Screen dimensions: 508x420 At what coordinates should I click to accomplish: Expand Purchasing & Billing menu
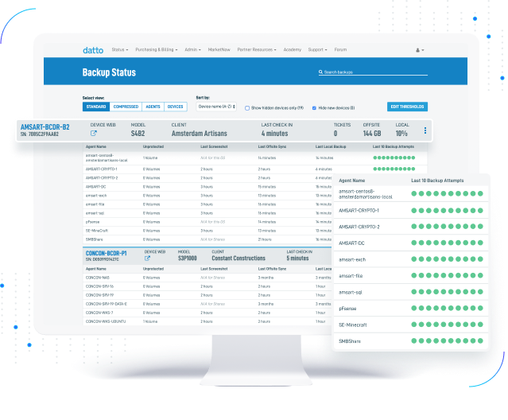tap(157, 50)
